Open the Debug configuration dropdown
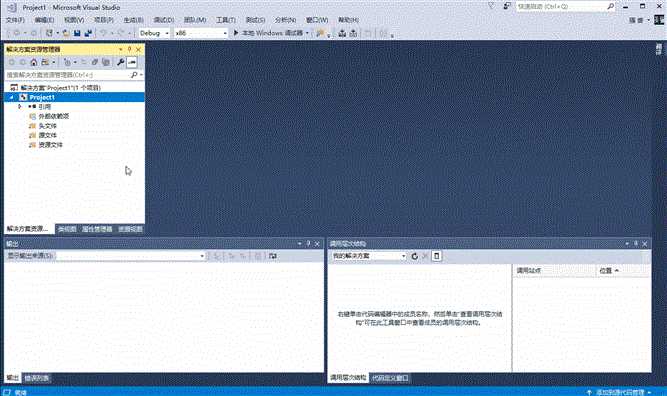The height and width of the screenshot is (396, 667). (x=154, y=33)
